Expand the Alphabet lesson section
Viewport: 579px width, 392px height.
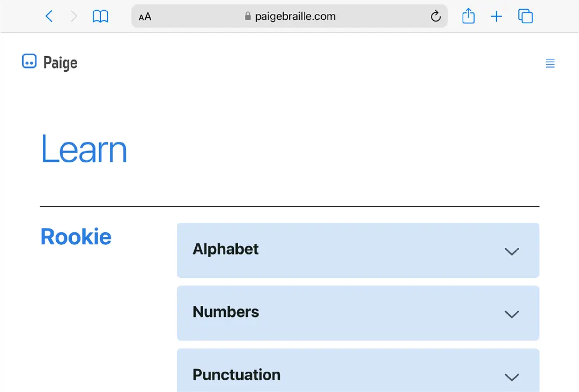tap(358, 250)
